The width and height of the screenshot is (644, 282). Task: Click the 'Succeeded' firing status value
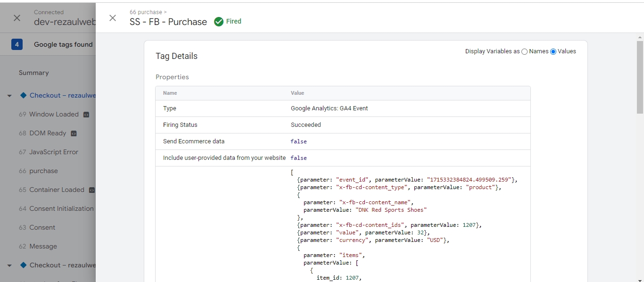point(306,125)
